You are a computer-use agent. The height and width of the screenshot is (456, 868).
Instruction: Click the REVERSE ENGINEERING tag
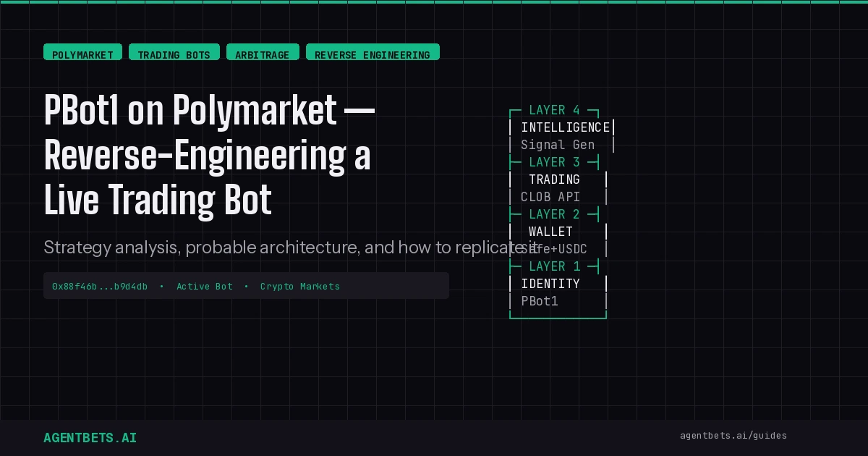(x=373, y=52)
